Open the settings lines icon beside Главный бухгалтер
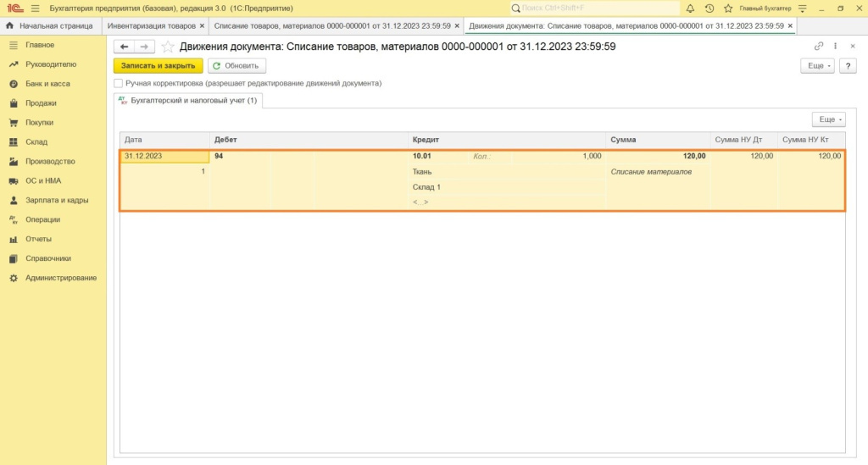 [802, 8]
